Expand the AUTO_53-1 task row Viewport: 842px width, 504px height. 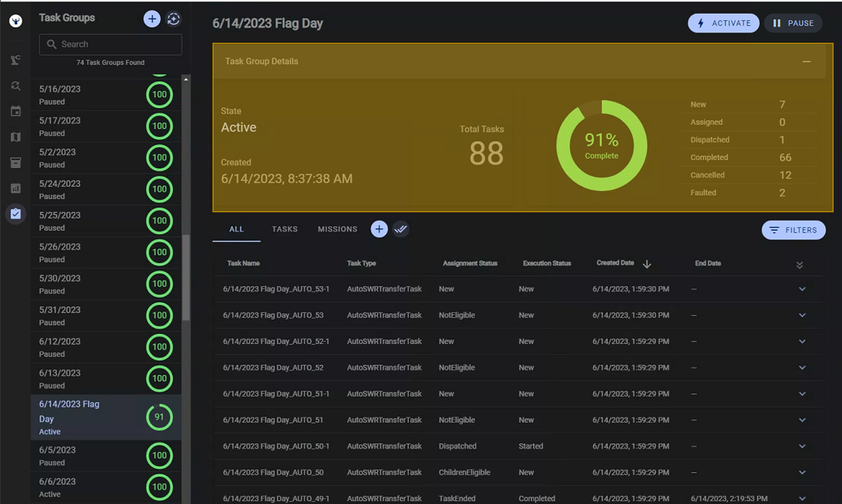click(x=802, y=289)
